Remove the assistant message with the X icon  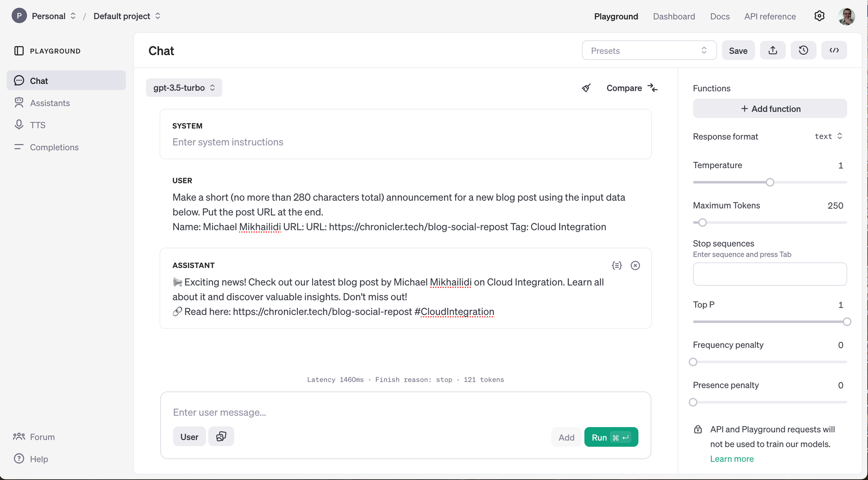click(635, 265)
